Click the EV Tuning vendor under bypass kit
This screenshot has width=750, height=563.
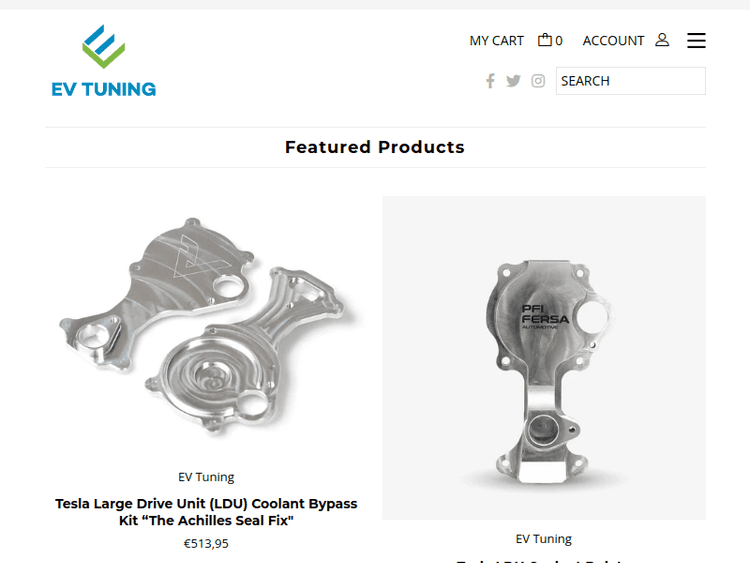click(206, 477)
